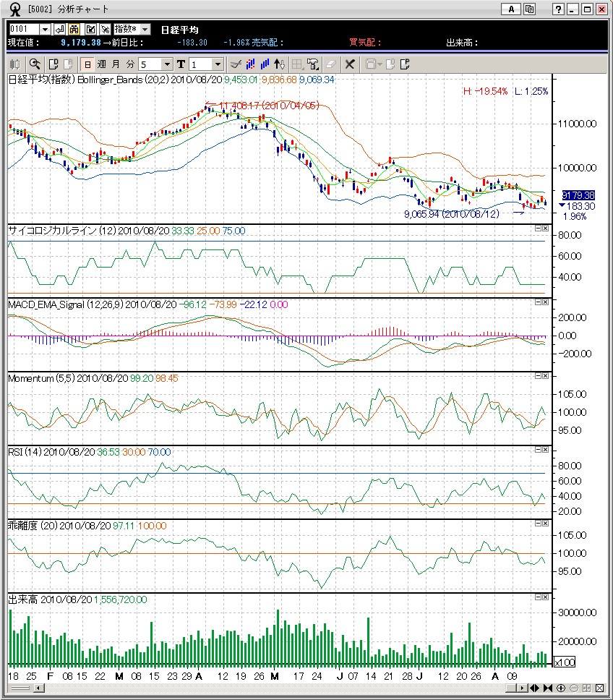Click the magnifier zoom tool icon
The width and height of the screenshot is (613, 700).
[35, 64]
